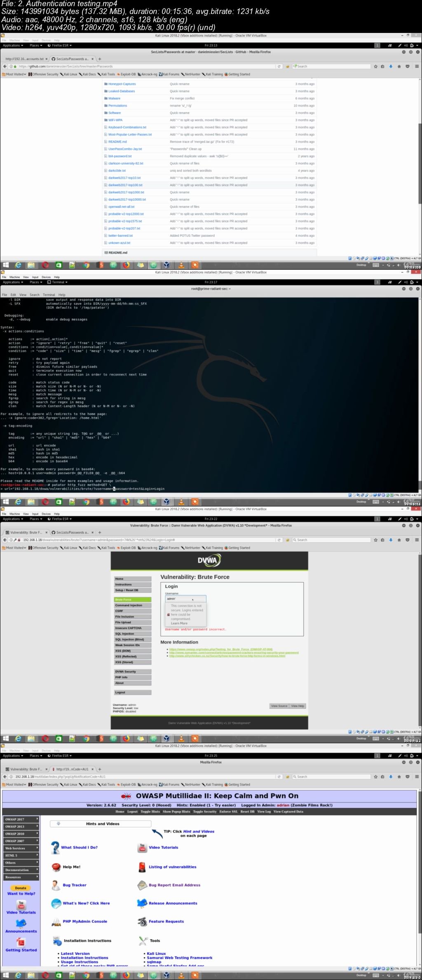Open the darkweb2017-top100.txt file link
The height and width of the screenshot is (980, 422).
click(x=125, y=185)
